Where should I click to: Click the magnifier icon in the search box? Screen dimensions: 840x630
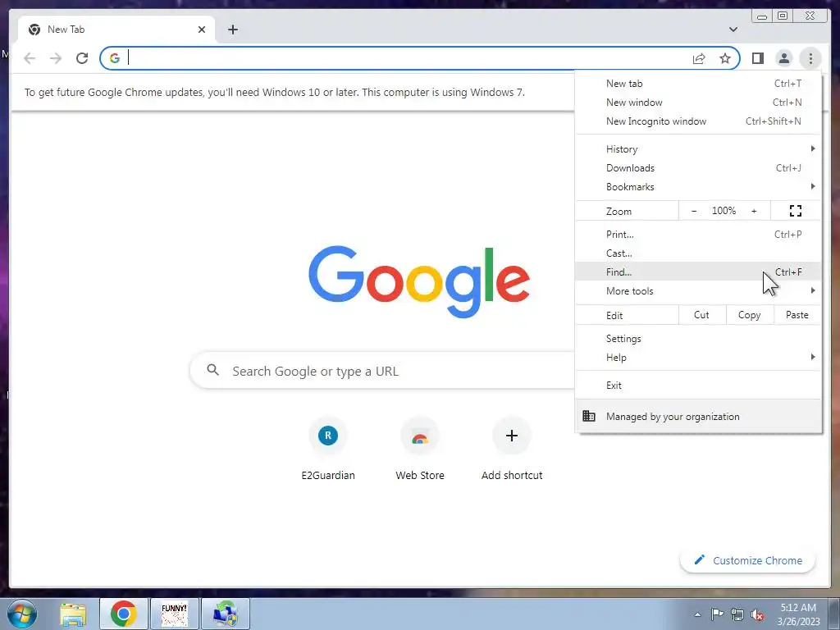pos(212,370)
